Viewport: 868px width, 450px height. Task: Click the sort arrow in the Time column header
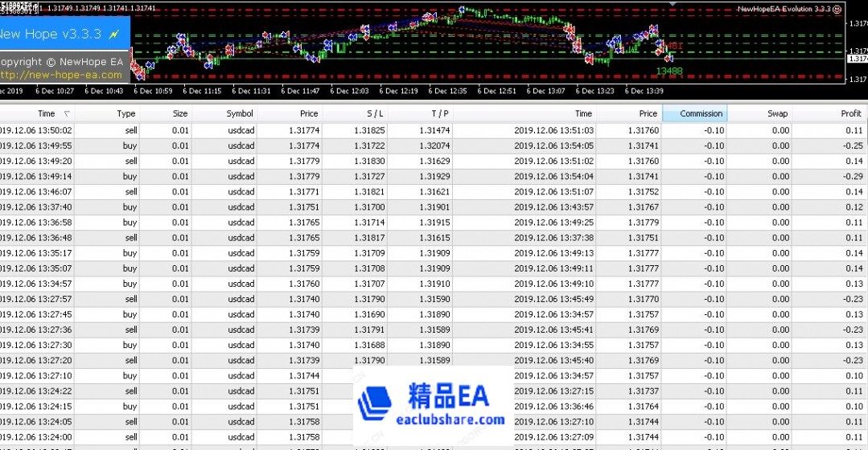pyautogui.click(x=67, y=114)
